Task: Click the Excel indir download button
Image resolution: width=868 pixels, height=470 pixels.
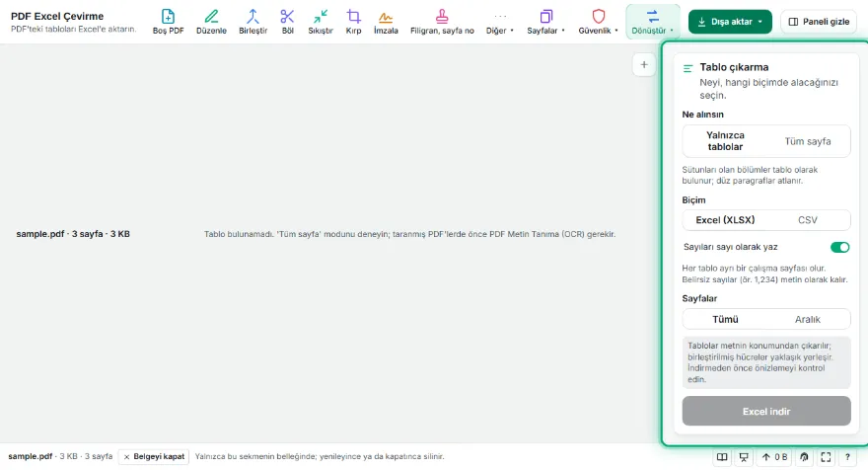Action: 766,411
